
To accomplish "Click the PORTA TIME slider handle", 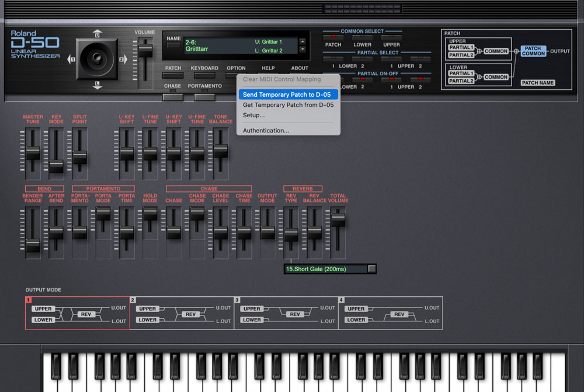I will coord(127,232).
